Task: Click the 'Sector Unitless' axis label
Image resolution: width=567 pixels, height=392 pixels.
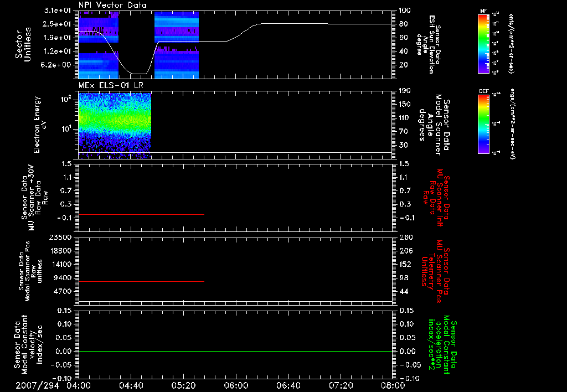Action: pos(23,44)
